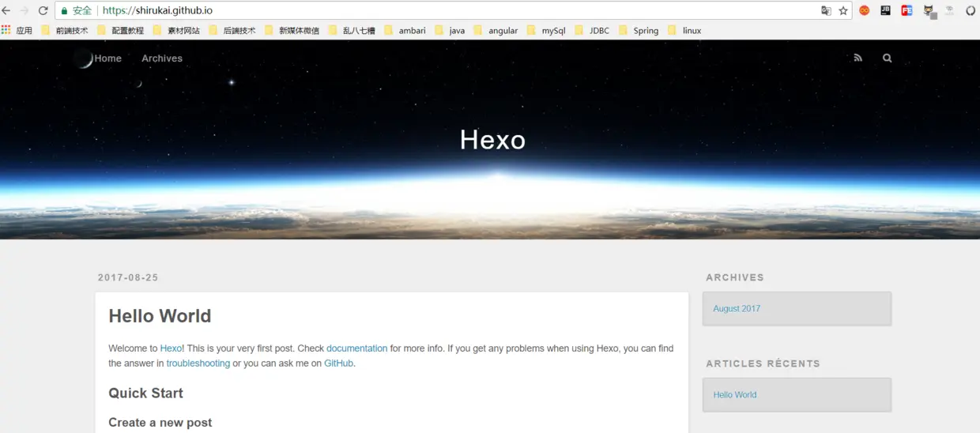Go to Home in site navigation

click(107, 58)
